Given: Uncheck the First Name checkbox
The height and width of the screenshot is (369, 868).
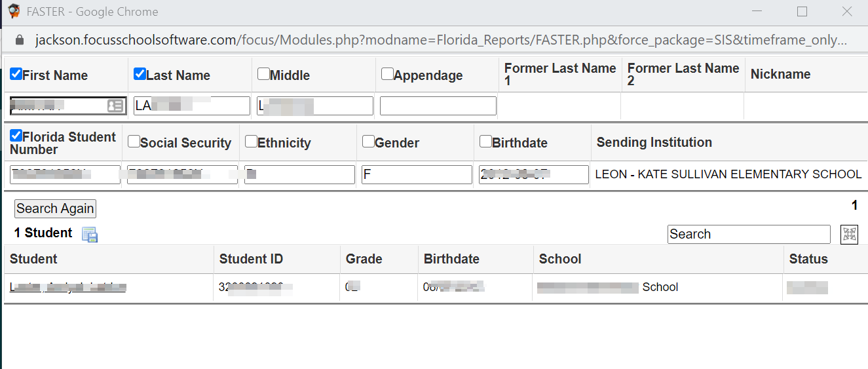Looking at the screenshot, I should [16, 74].
